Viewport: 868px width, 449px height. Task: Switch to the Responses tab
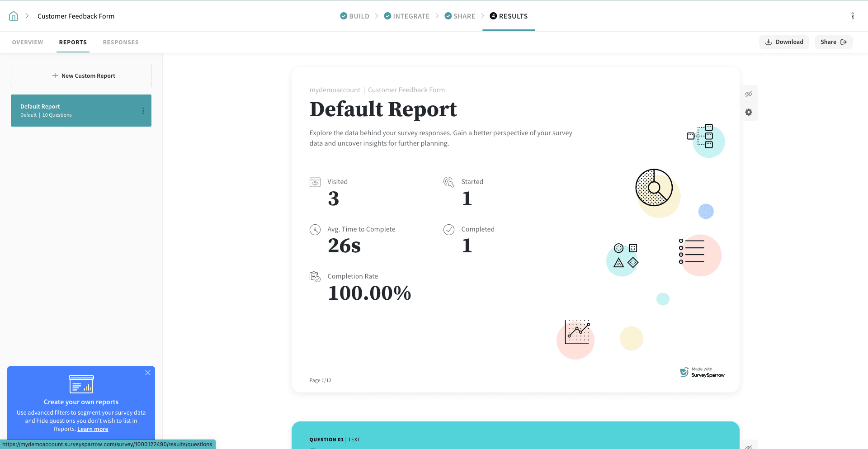coord(121,43)
